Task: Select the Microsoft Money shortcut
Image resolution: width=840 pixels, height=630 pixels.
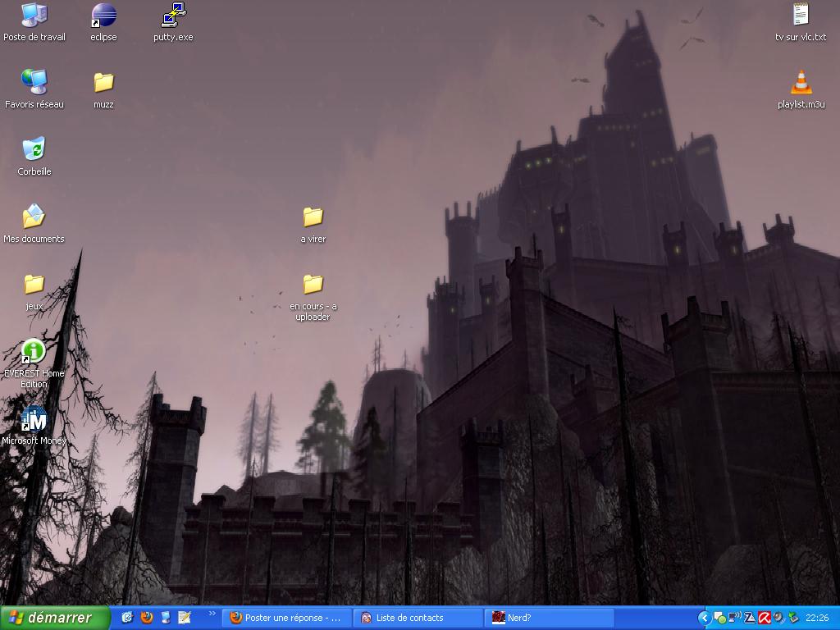Action: click(34, 427)
